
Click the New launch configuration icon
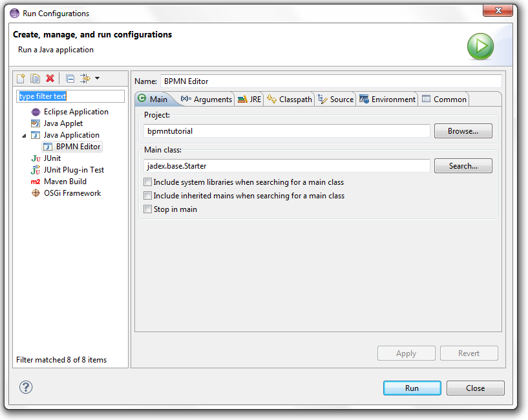[21, 78]
